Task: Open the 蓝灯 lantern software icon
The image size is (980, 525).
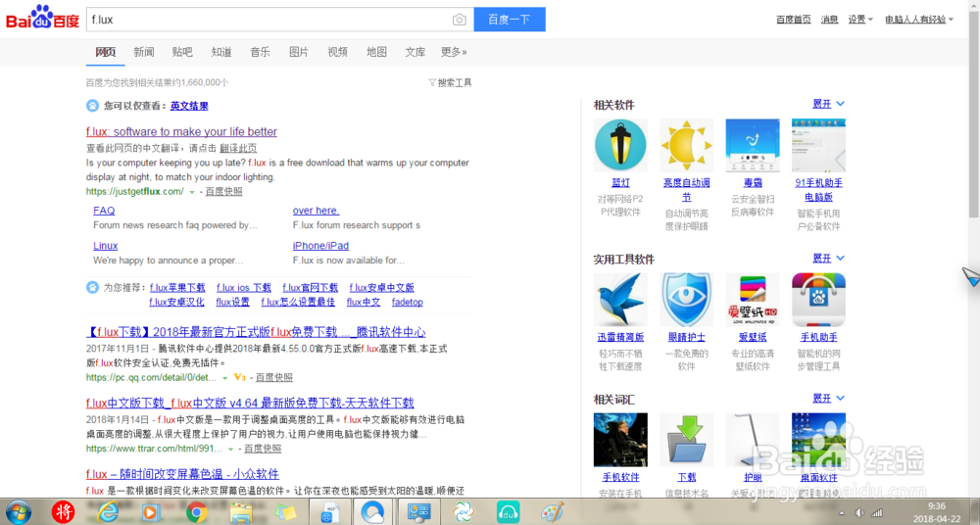Action: pyautogui.click(x=620, y=146)
